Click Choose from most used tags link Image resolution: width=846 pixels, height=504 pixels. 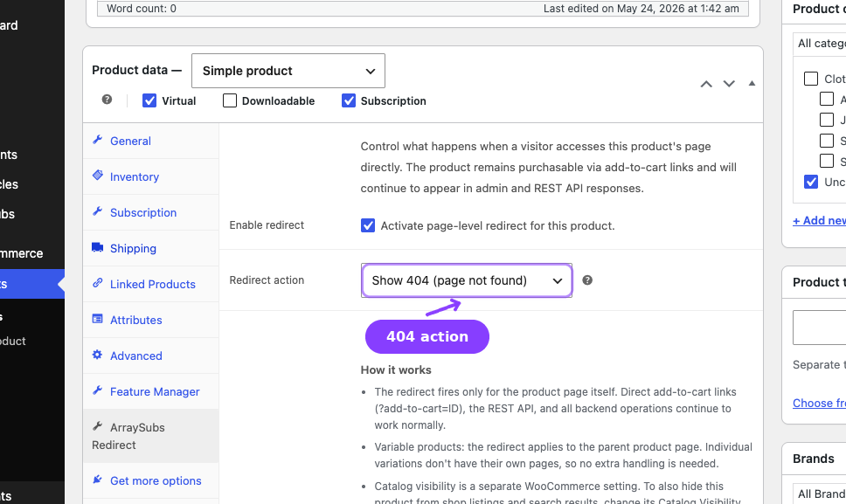point(819,404)
